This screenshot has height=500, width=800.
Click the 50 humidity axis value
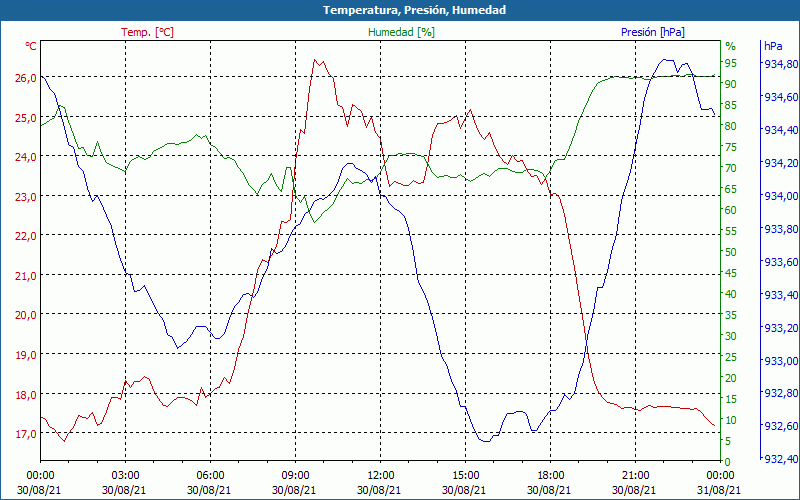[x=731, y=252]
